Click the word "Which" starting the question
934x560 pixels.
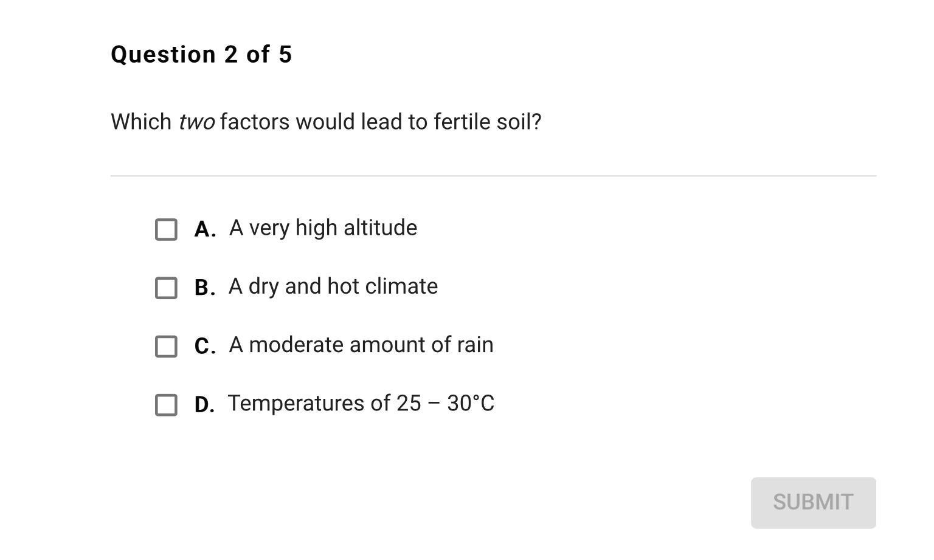[141, 122]
